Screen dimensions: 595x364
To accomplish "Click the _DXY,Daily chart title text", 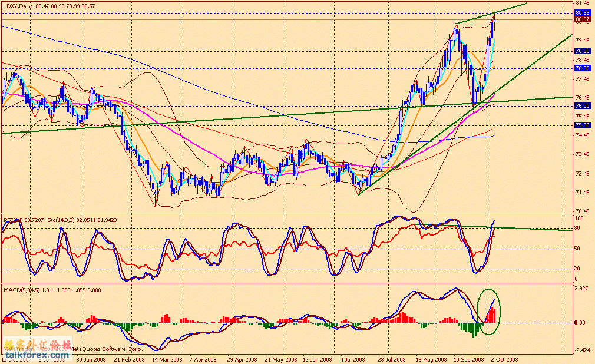I will (17, 6).
